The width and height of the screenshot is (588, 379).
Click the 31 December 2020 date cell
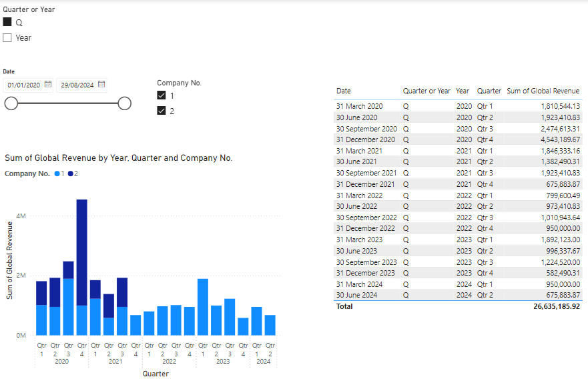(x=366, y=139)
